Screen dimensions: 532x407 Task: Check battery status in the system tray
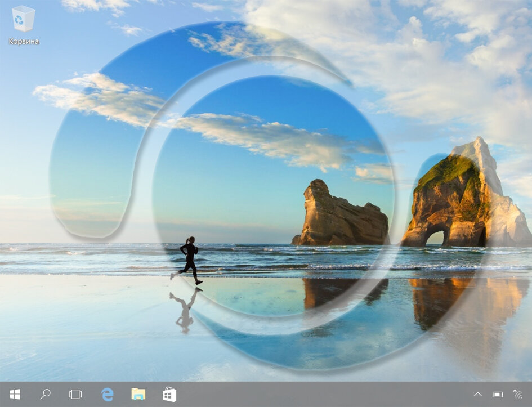498,395
